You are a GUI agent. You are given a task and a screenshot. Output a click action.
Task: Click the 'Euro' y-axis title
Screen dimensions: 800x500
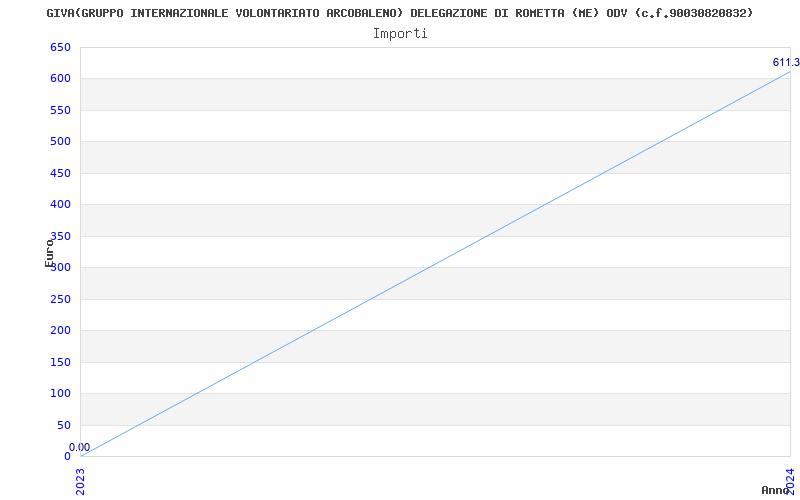49,253
